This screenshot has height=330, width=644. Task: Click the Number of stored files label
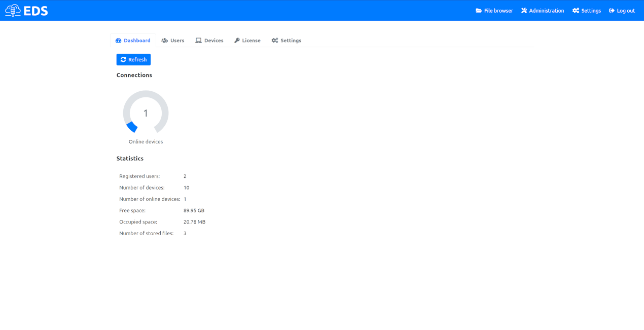[147, 233]
